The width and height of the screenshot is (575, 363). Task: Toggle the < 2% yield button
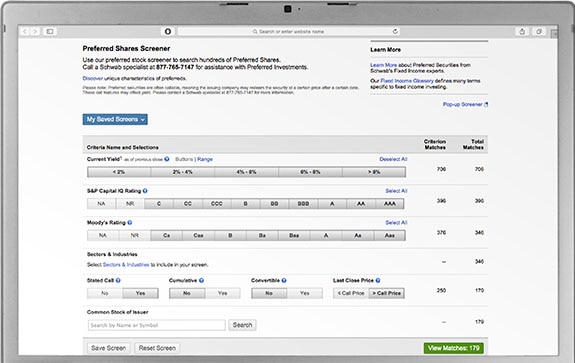[119, 172]
